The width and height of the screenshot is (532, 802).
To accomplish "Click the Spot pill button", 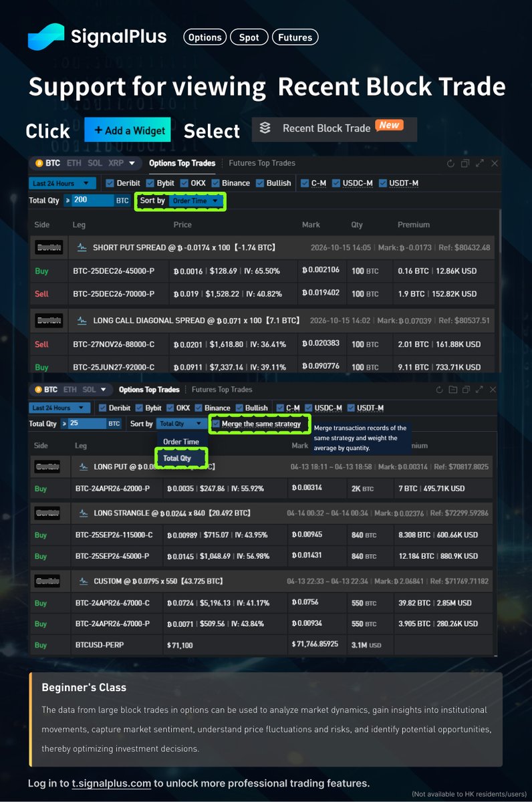I will tap(249, 37).
